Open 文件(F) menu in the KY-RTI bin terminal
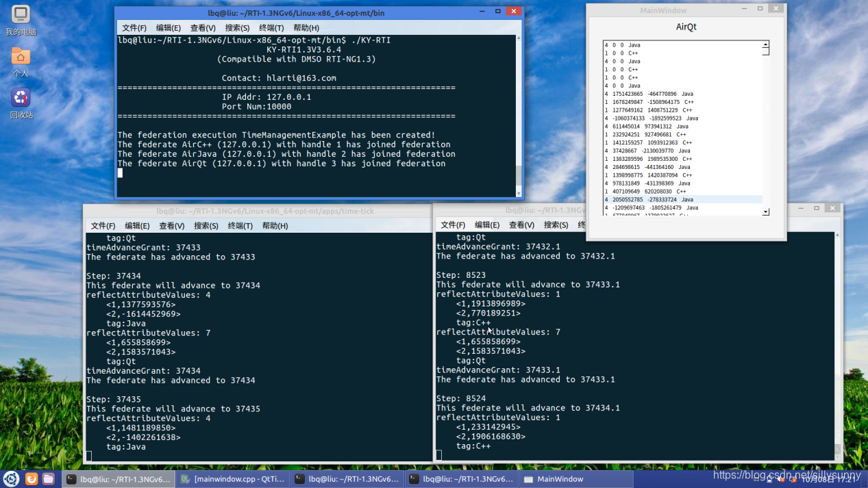Viewport: 868px width, 488px height. tap(134, 28)
